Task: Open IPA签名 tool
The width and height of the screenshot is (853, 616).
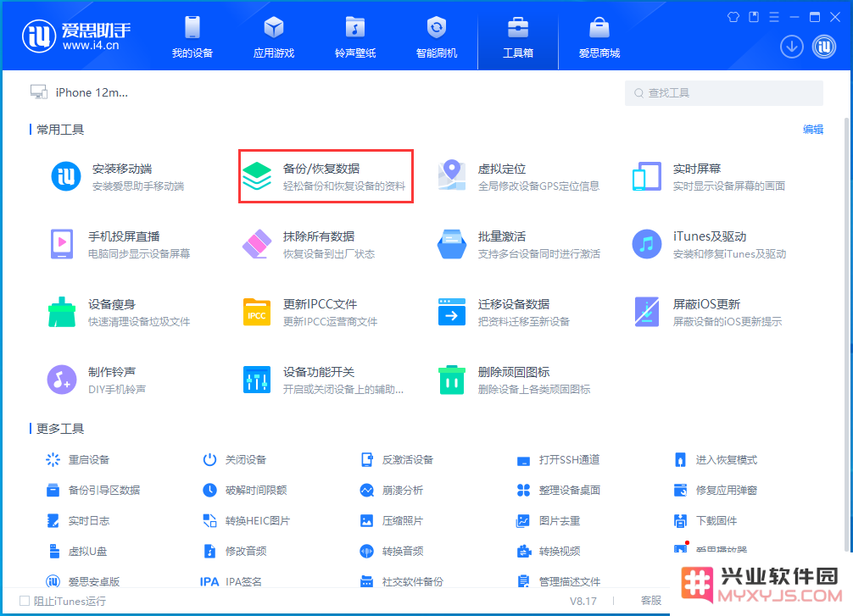Action: 231,582
